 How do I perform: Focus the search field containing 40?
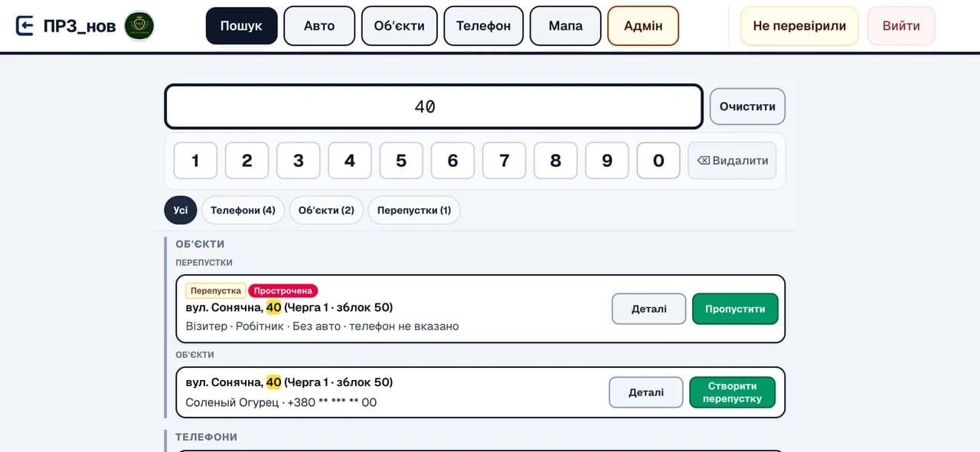click(x=433, y=106)
